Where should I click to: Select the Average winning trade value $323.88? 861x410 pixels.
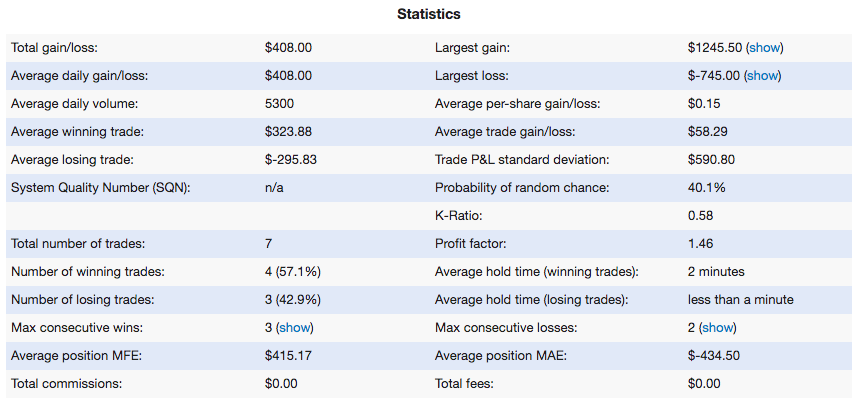point(288,132)
